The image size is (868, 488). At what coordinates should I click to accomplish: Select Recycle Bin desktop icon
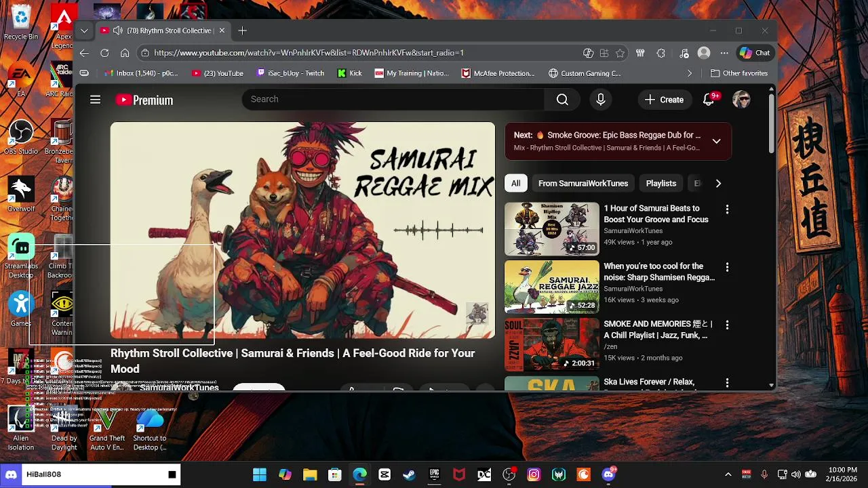click(21, 22)
